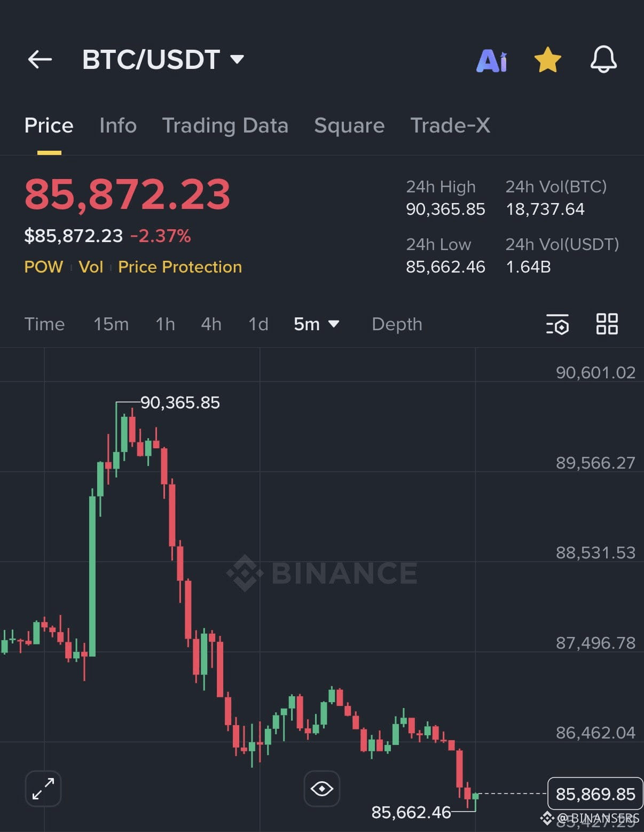Toggle chart visibility eye icon
Viewport: 644px width, 832px height.
[322, 788]
